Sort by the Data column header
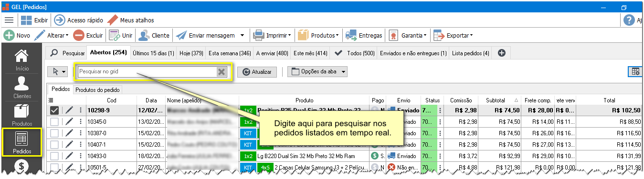Image resolution: width=644 pixels, height=179 pixels. (x=151, y=100)
